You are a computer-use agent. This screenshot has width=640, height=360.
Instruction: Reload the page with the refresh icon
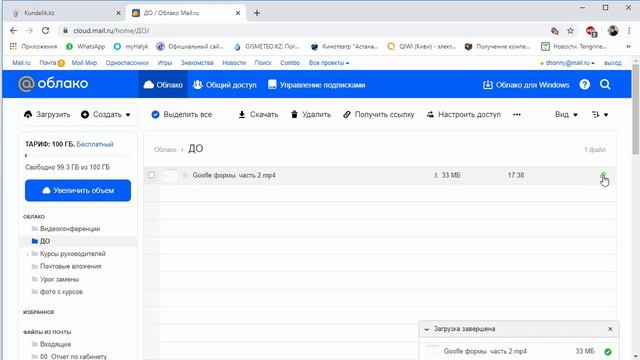coord(45,31)
